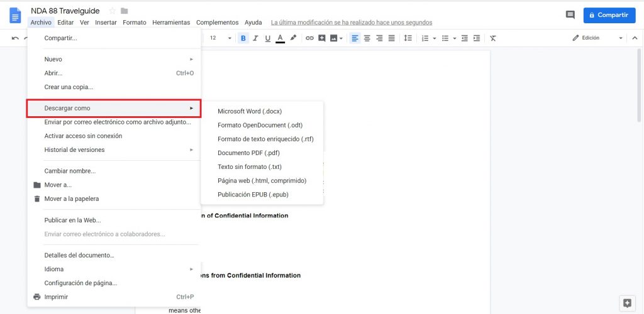Open the Google Docs home icon
This screenshot has width=644, height=314.
pyautogui.click(x=15, y=16)
